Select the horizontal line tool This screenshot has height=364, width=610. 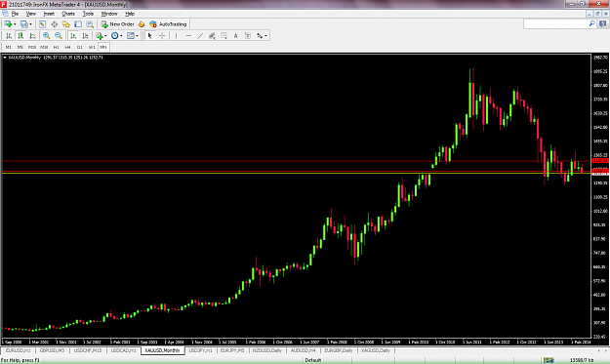188,36
